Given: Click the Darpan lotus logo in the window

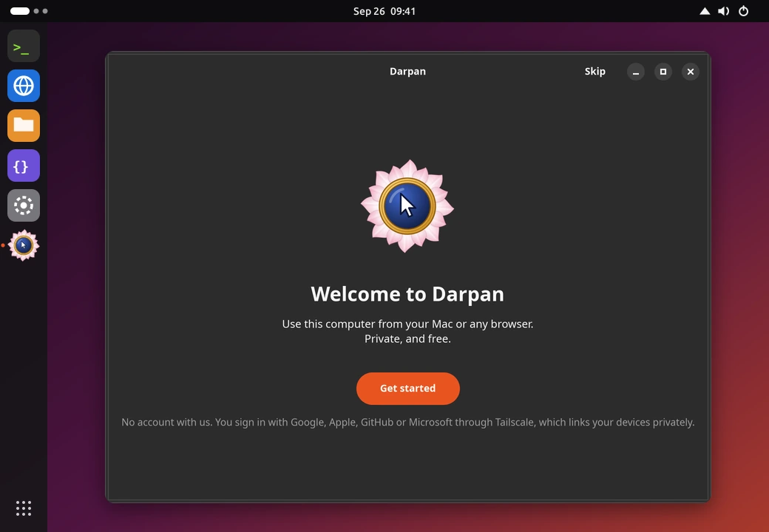Looking at the screenshot, I should (x=407, y=206).
